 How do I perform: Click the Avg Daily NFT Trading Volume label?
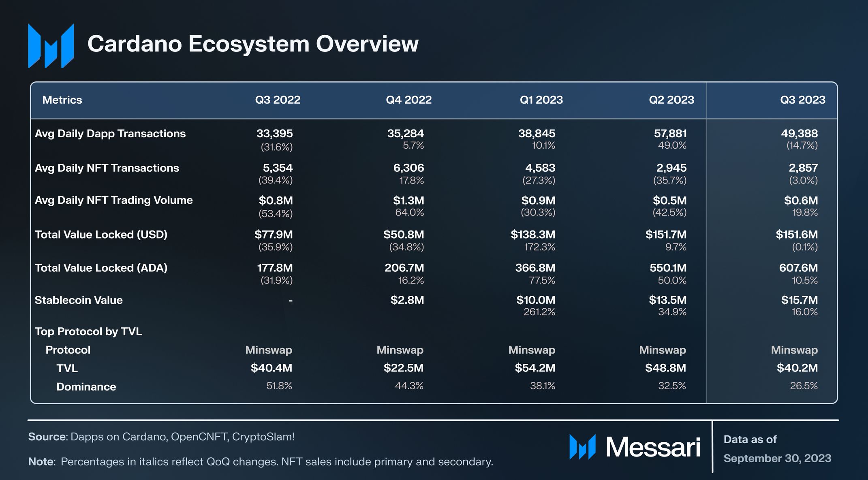[x=113, y=200]
